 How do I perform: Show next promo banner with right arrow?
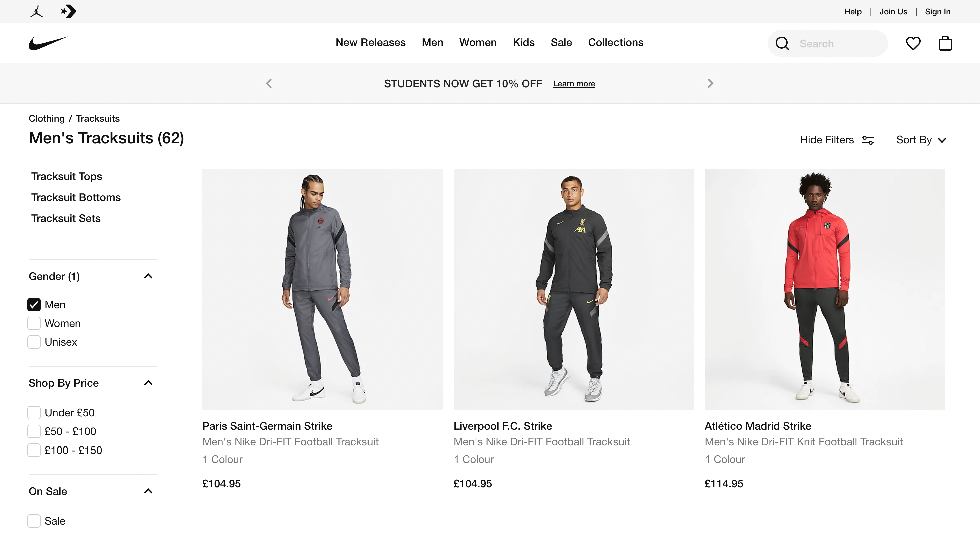point(710,83)
